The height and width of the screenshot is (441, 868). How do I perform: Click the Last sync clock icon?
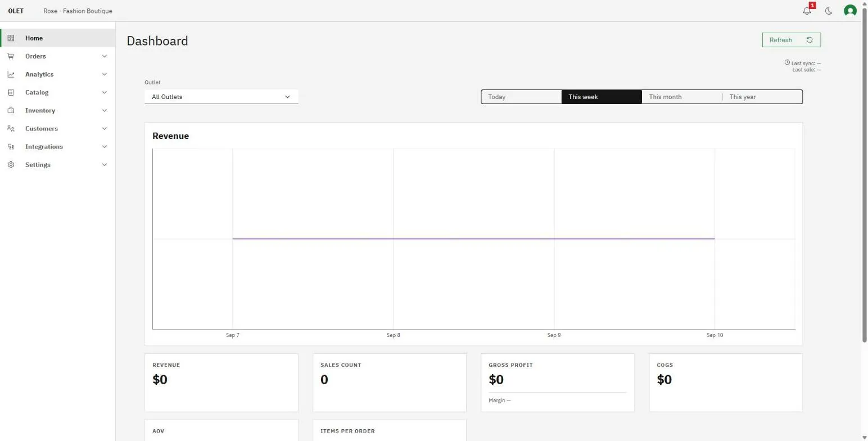pos(787,62)
